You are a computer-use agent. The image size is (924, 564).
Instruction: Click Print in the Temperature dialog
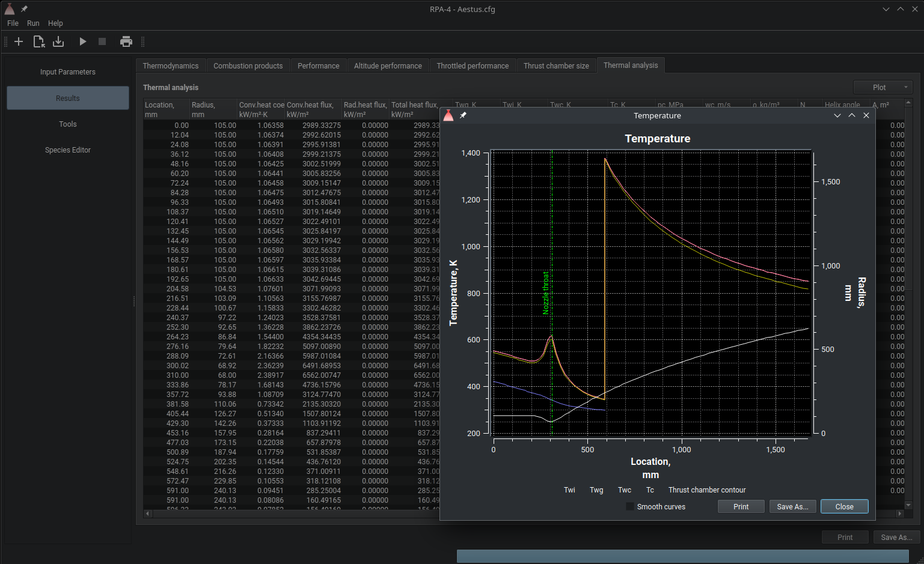point(741,507)
